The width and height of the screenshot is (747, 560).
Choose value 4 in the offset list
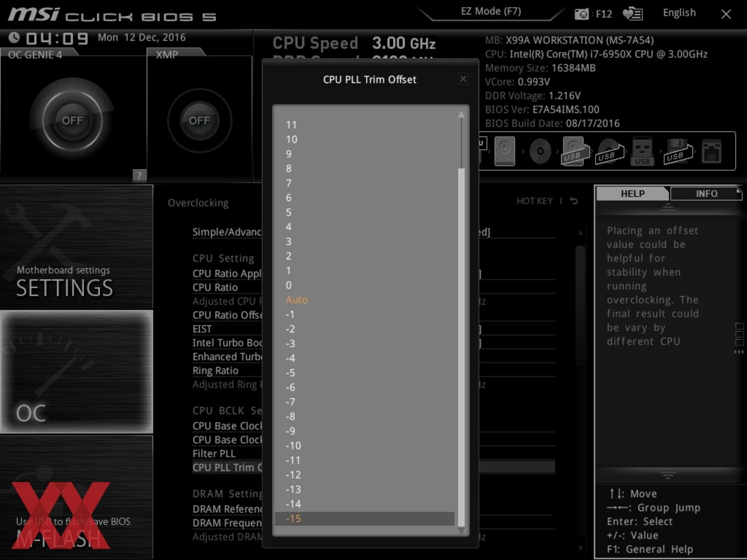point(364,227)
